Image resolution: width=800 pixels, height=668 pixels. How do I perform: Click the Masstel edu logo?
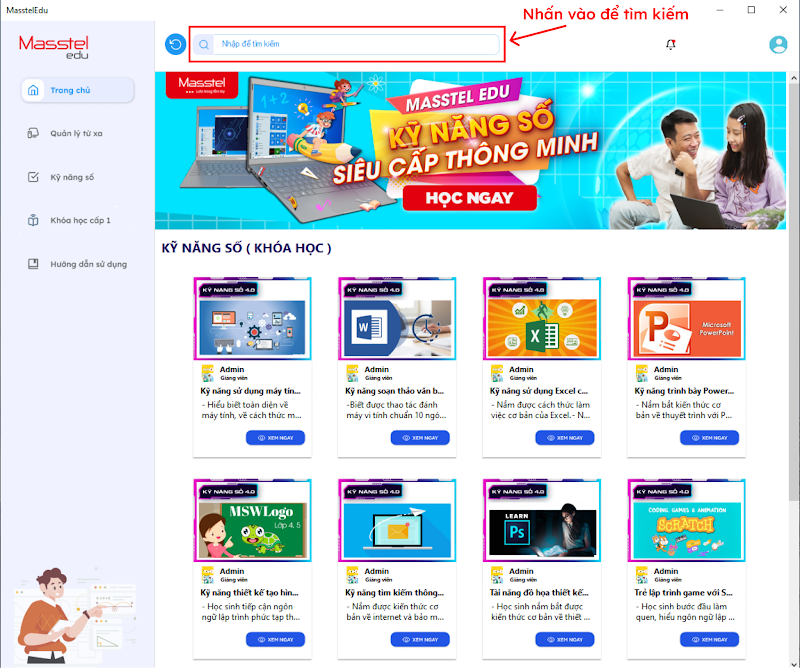coord(54,46)
